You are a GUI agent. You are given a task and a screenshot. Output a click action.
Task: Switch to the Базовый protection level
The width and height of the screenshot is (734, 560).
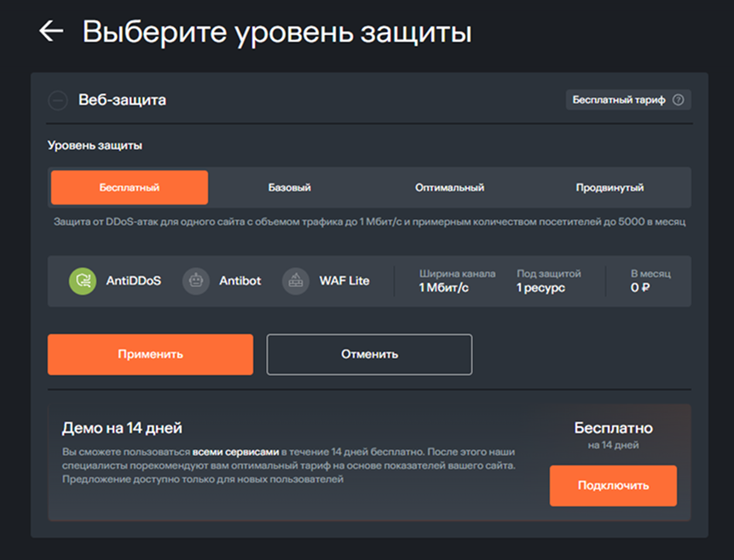[x=289, y=188]
